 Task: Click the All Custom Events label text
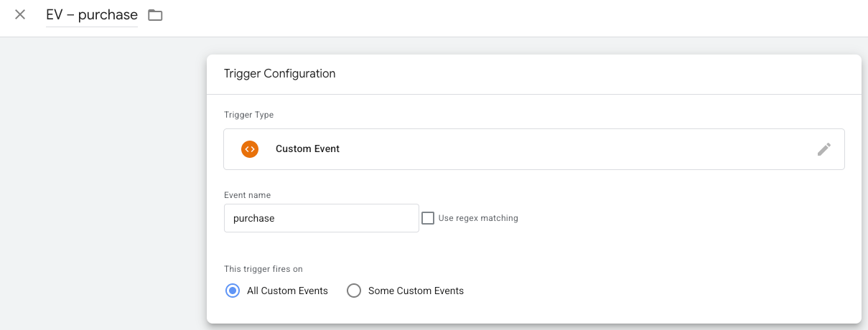pyautogui.click(x=287, y=291)
